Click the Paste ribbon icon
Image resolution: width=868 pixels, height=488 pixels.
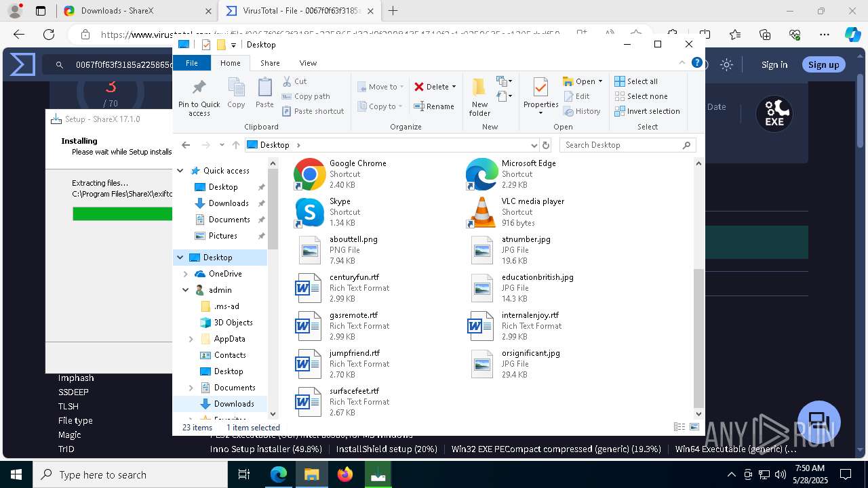(264, 88)
